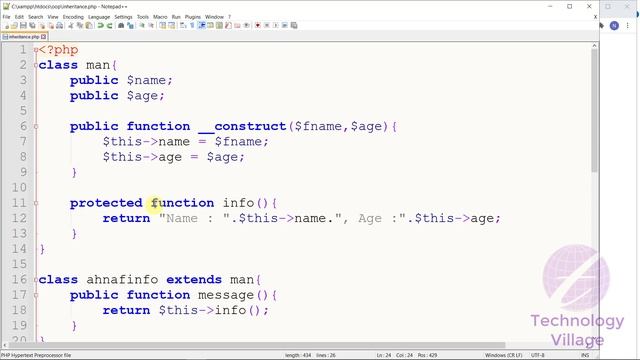Click the Run macro multiple times icon
The width and height of the screenshot is (640, 360).
[285, 25]
